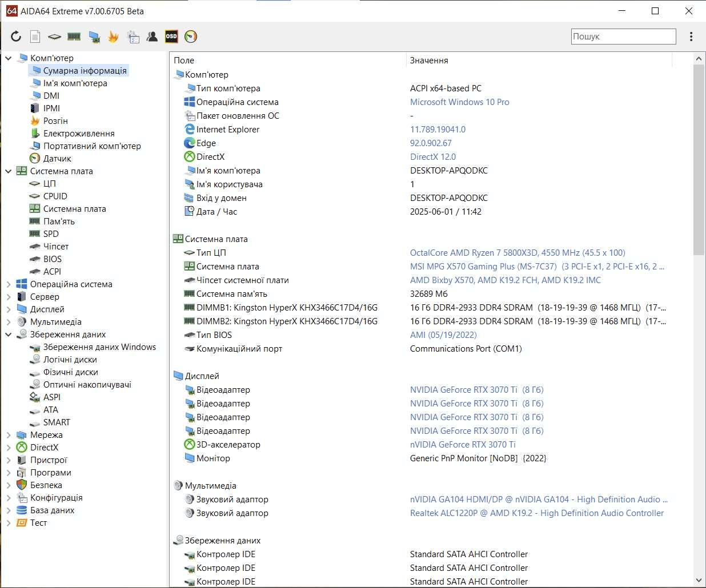This screenshot has width=706, height=588.
Task: Open the Realtek ALC1220P audio link
Action: coord(537,513)
